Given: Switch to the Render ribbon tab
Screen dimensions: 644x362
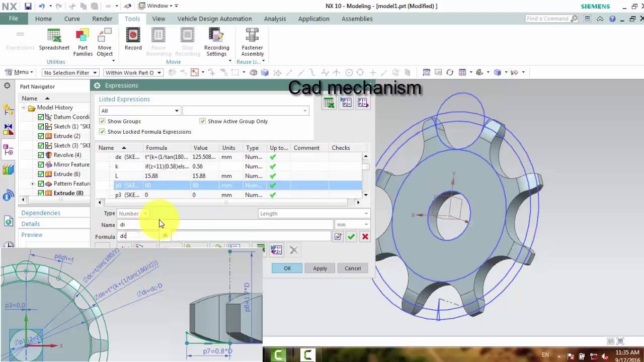Looking at the screenshot, I should (x=102, y=19).
